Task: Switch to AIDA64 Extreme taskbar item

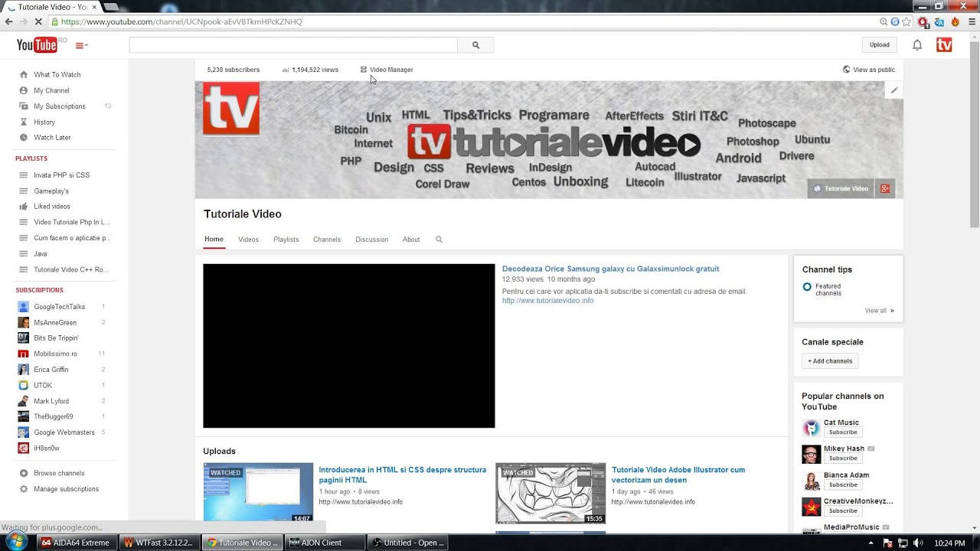Action: [x=76, y=543]
